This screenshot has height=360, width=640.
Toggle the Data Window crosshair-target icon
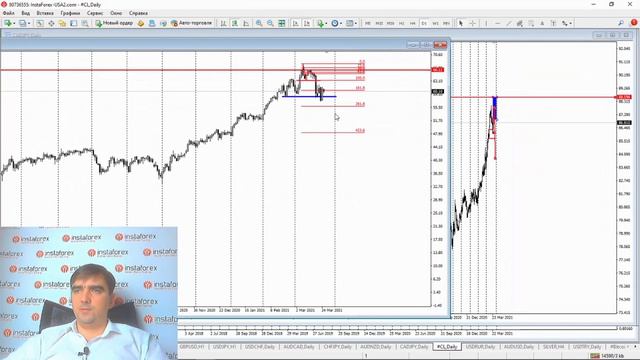pos(51,23)
